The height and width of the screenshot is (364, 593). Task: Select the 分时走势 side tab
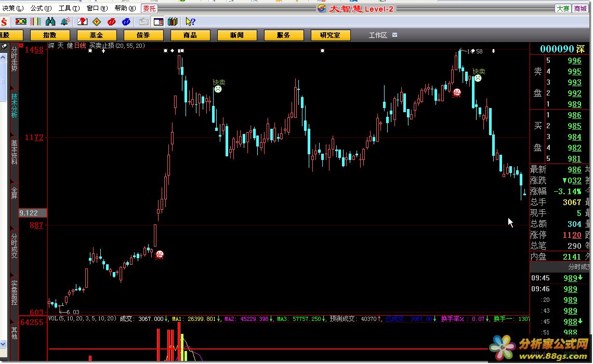pyautogui.click(x=15, y=58)
